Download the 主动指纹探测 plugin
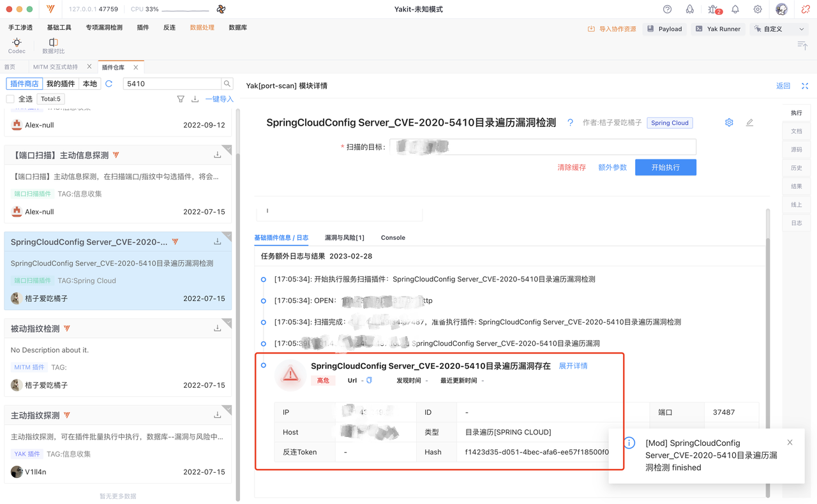This screenshot has height=504, width=817. 218,415
